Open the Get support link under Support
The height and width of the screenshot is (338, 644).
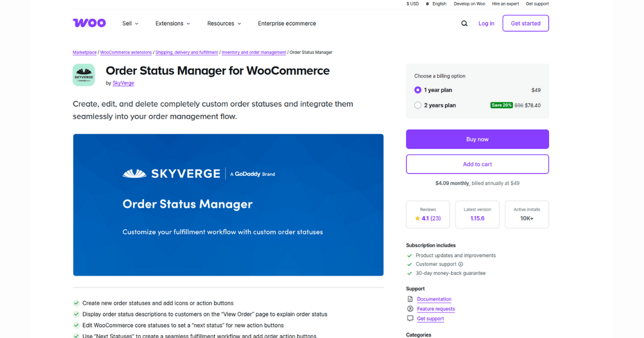point(430,319)
